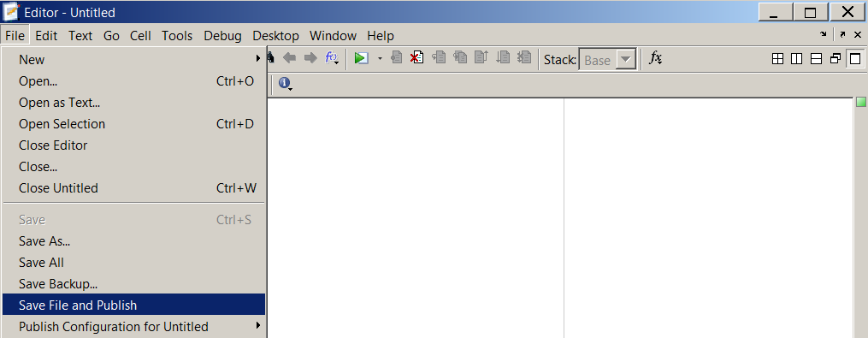Screen dimensions: 868x338
Task: Click the Step In debug icon
Action: [x=460, y=57]
